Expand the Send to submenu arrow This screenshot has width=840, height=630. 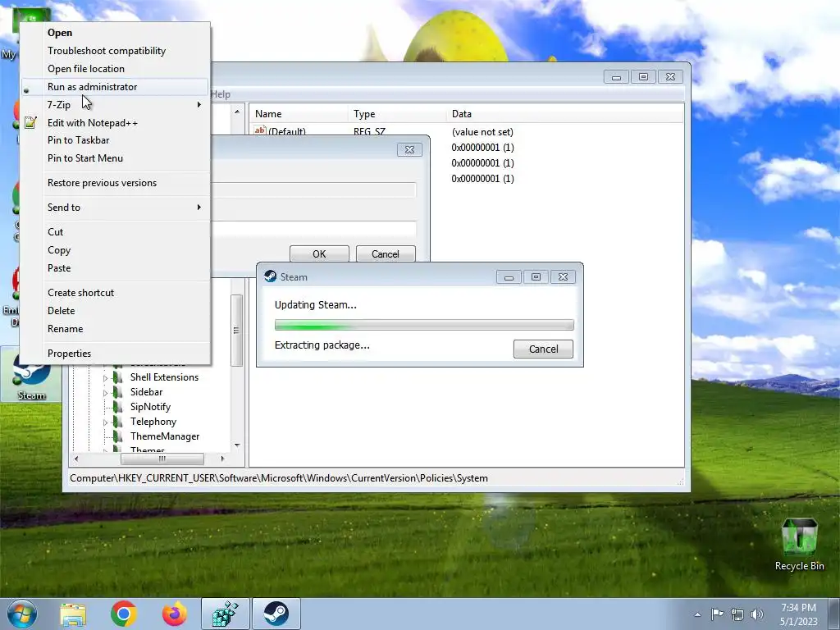pos(199,208)
